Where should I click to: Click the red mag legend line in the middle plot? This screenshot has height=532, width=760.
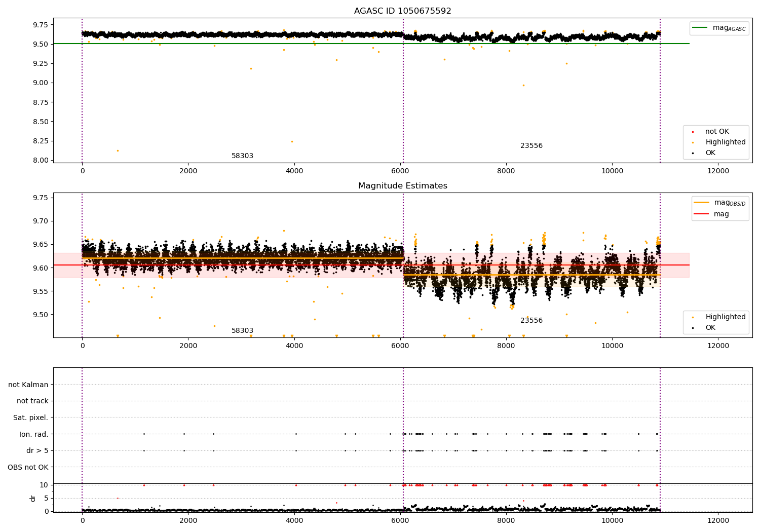point(701,214)
